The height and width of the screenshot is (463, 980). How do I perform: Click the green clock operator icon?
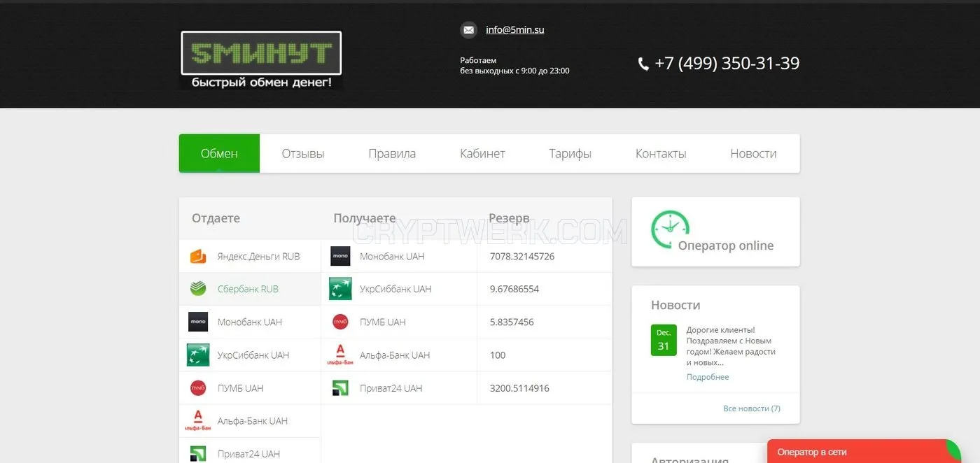670,229
